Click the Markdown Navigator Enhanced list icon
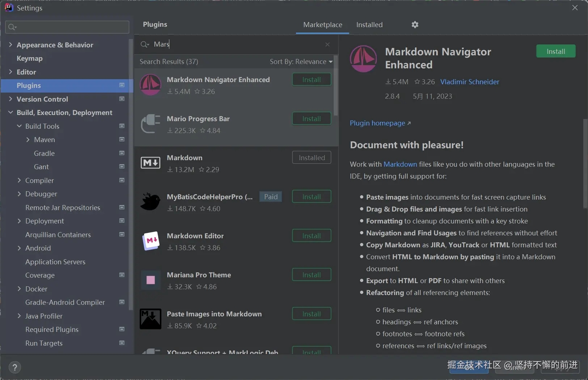This screenshot has width=588, height=380. (x=151, y=85)
